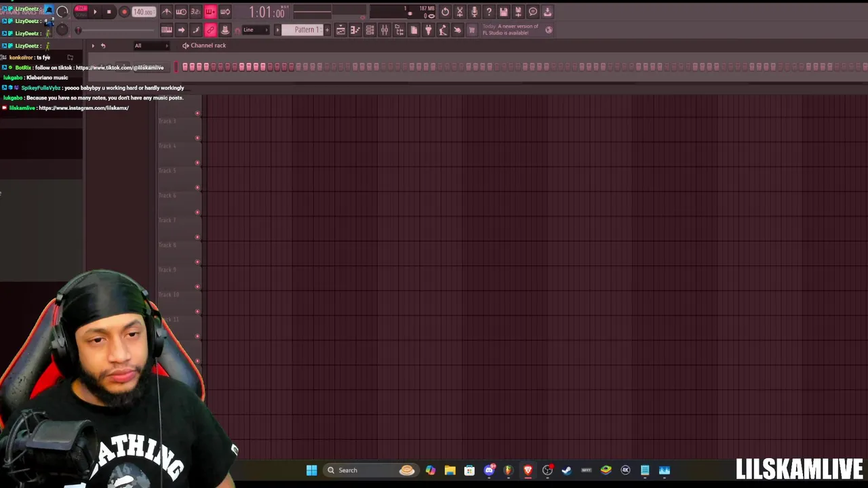868x488 pixels.
Task: Open the tiktok link in chat
Action: 119,68
